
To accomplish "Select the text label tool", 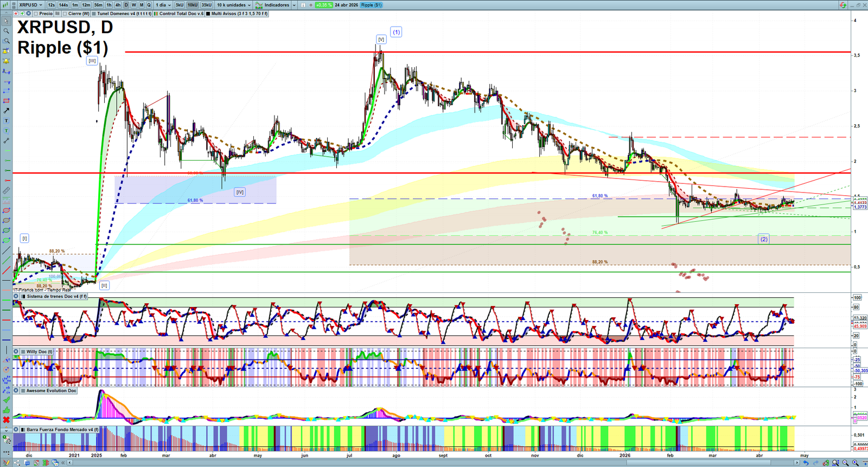I will [7, 120].
